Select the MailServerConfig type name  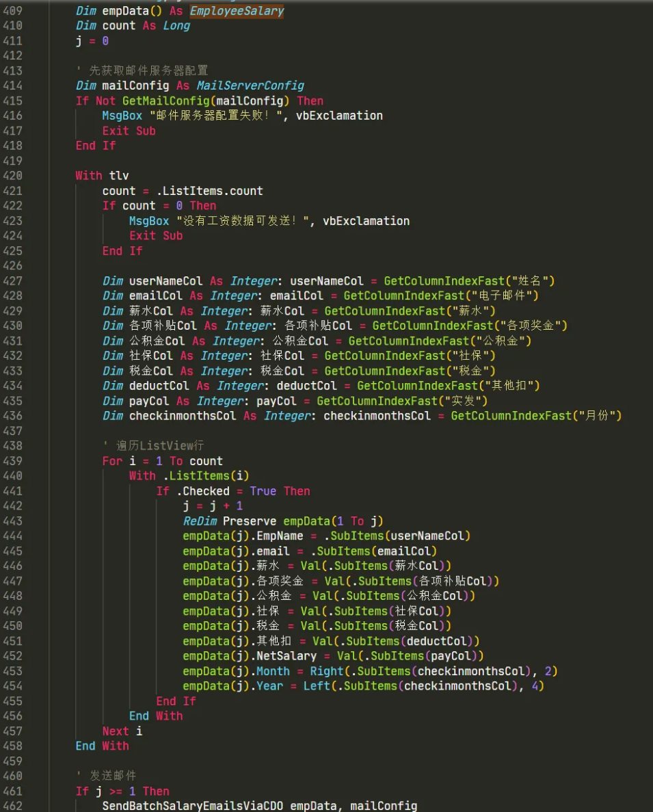pos(250,86)
